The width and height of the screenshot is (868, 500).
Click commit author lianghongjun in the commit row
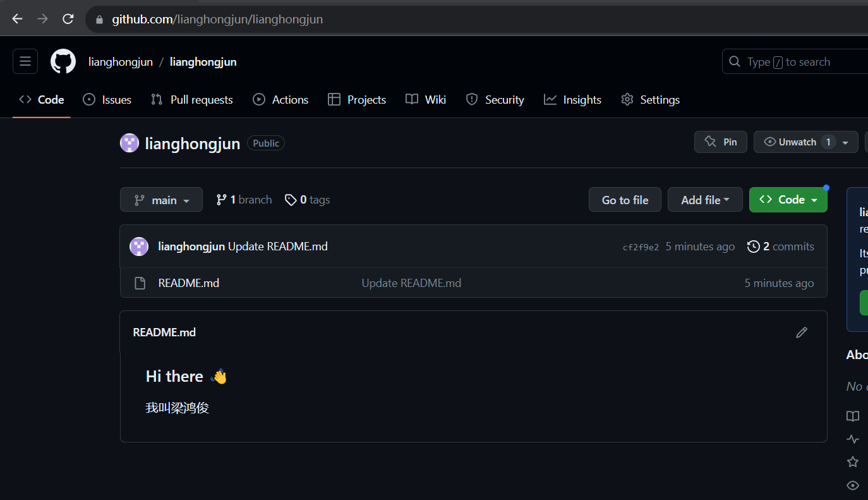click(x=191, y=247)
